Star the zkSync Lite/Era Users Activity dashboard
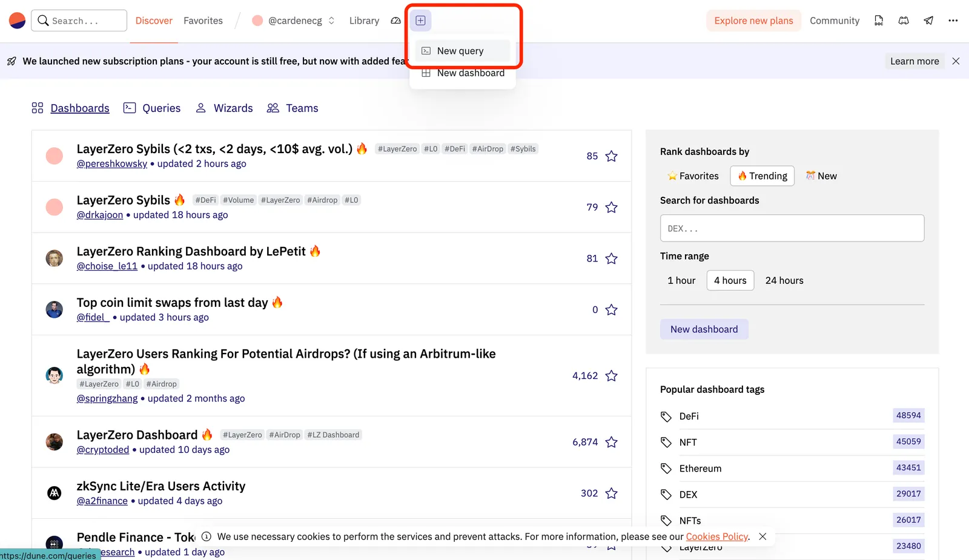 pos(612,493)
